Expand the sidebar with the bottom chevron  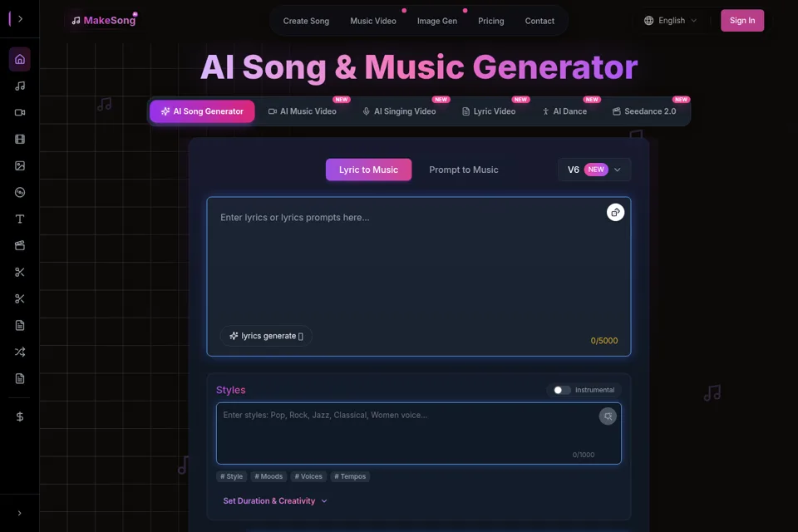pos(19,513)
